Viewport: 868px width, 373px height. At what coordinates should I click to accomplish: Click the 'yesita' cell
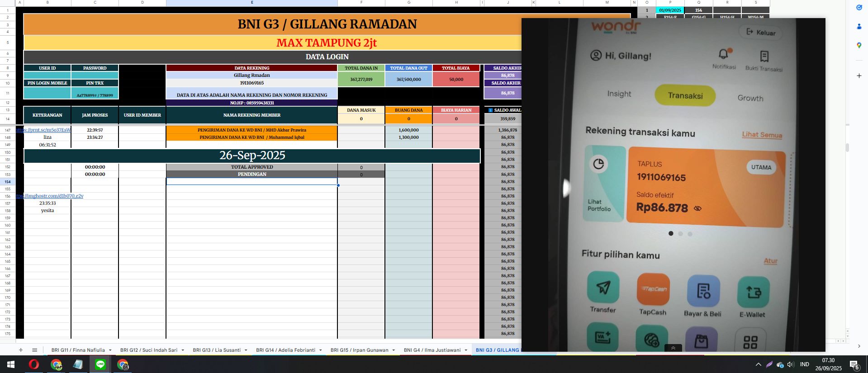47,210
